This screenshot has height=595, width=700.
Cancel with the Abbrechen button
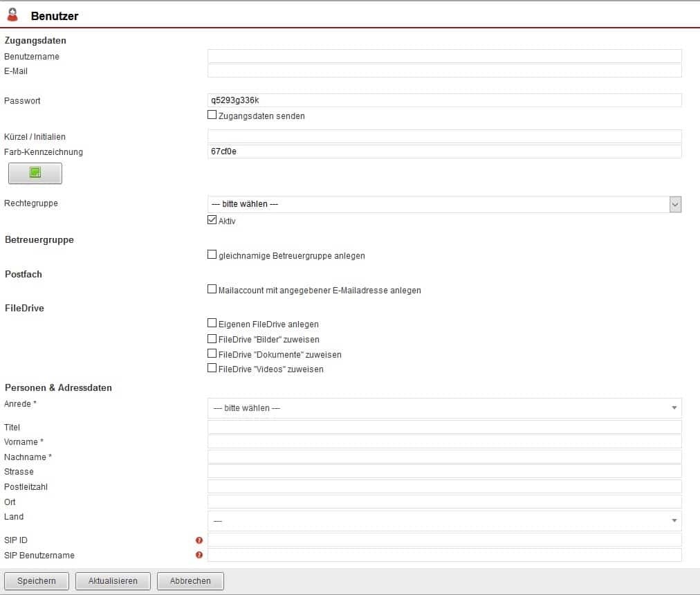coord(190,581)
